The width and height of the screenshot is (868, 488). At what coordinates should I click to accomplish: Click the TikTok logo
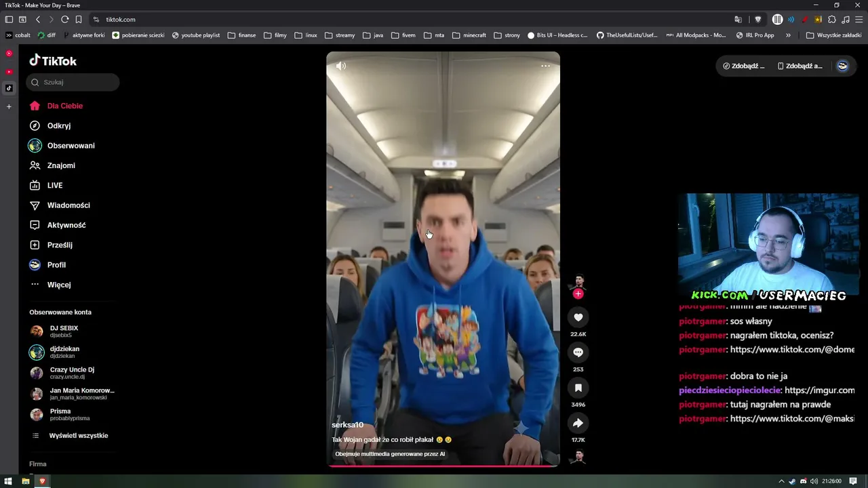pos(53,61)
